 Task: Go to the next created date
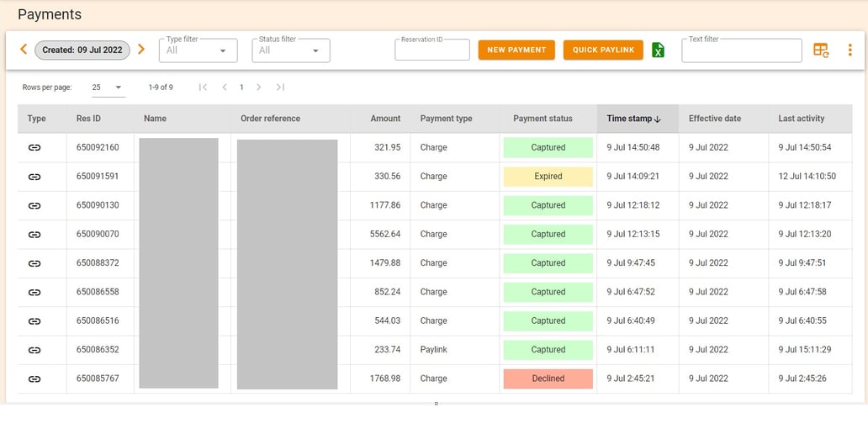pyautogui.click(x=141, y=50)
